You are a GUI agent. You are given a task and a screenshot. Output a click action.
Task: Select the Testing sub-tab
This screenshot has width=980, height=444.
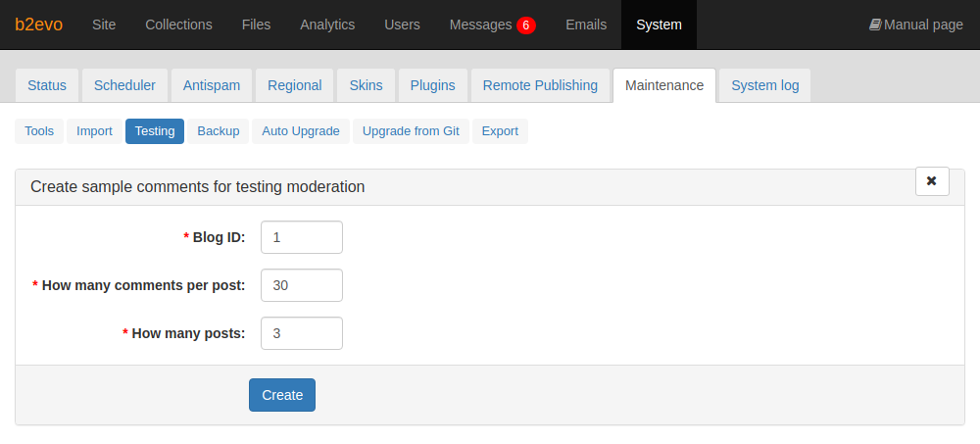click(155, 131)
